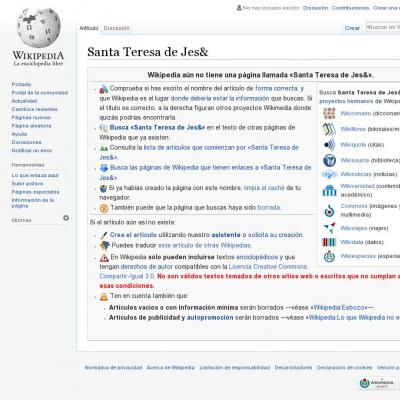Viewport: 400px width, 400px height.
Task: Select the Artículo tab
Action: (89, 28)
